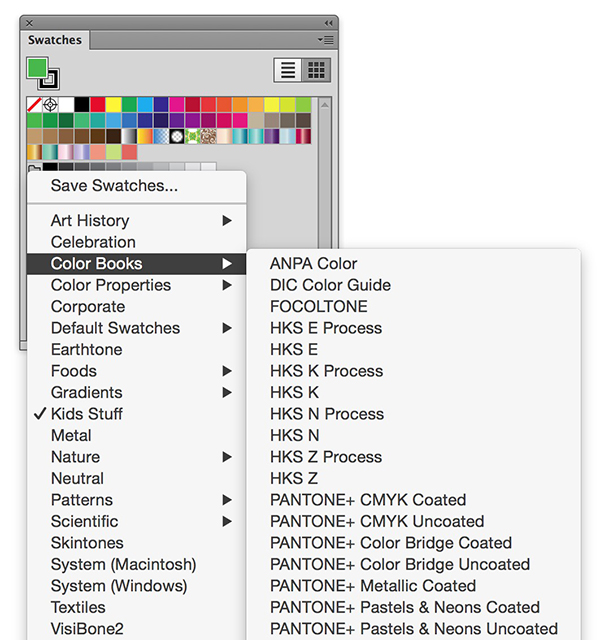Open the Earthtone swatch library
The image size is (600, 640).
[137, 349]
